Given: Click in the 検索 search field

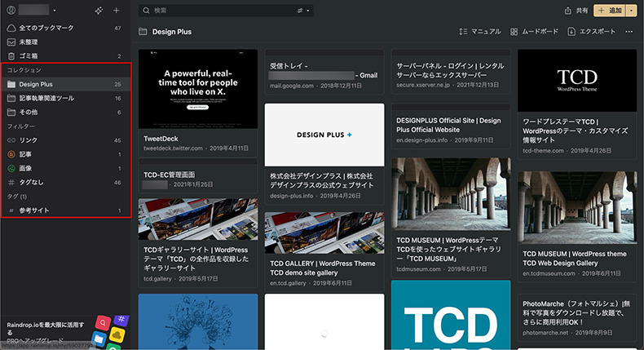Looking at the screenshot, I should point(226,11).
